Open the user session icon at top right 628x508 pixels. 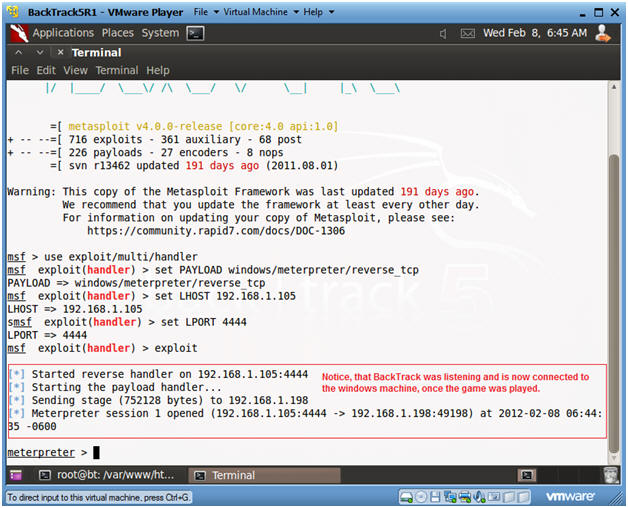pyautogui.click(x=603, y=33)
